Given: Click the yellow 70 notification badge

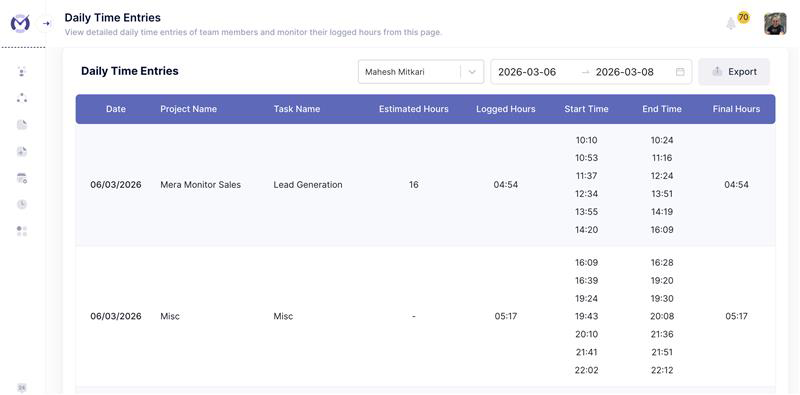Looking at the screenshot, I should coord(743,17).
